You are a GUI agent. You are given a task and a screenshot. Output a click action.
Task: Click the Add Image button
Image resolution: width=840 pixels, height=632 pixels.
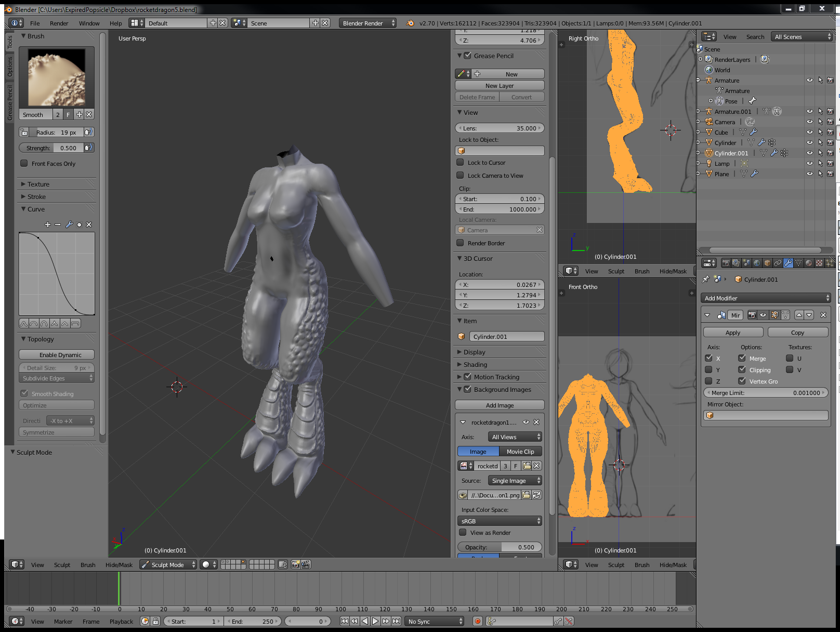point(499,405)
